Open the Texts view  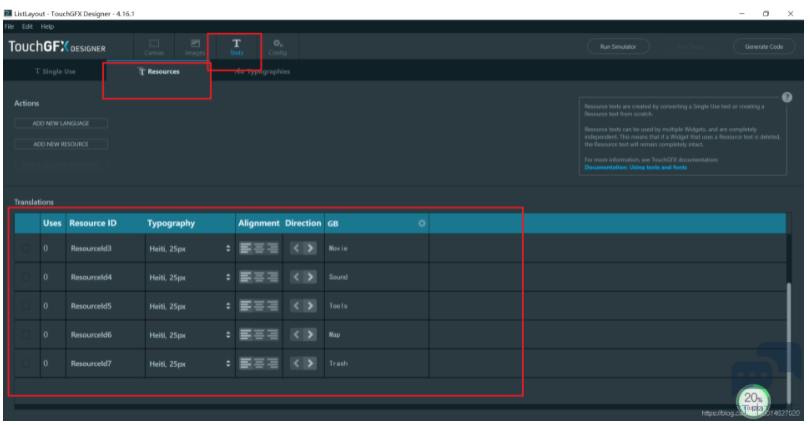pos(236,46)
